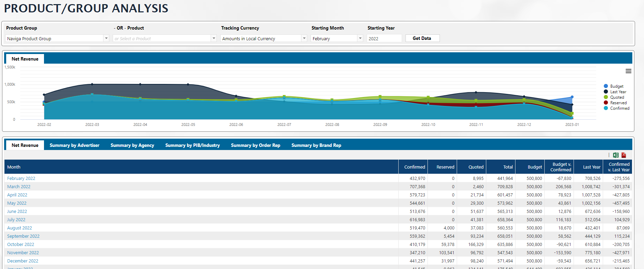The width and height of the screenshot is (644, 269).
Task: Click the Starting Year input field
Action: [384, 39]
